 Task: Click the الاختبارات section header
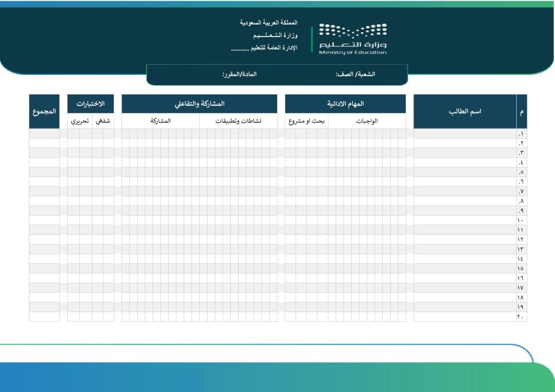point(90,104)
